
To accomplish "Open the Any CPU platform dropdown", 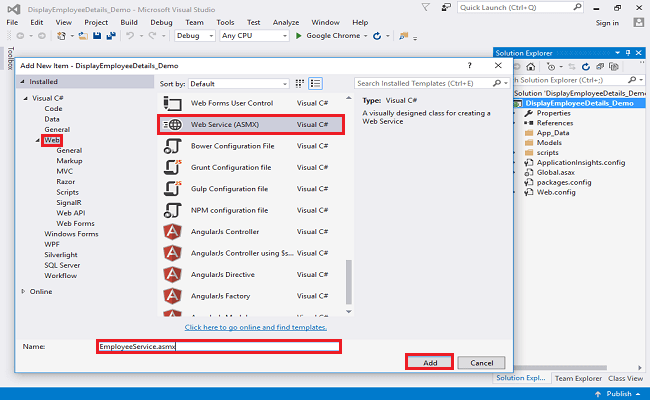I will pos(254,36).
